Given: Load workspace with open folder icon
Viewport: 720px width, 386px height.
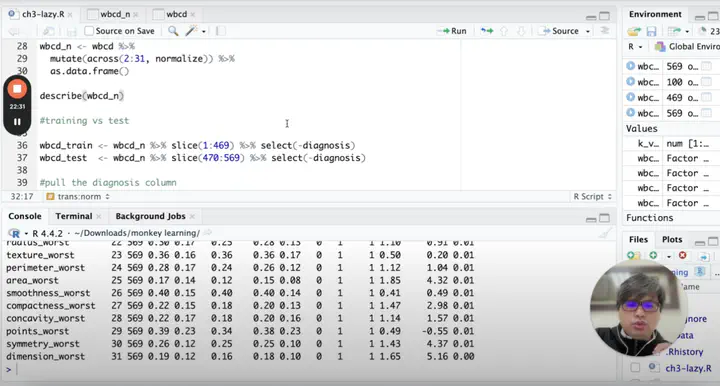Looking at the screenshot, I should click(634, 31).
